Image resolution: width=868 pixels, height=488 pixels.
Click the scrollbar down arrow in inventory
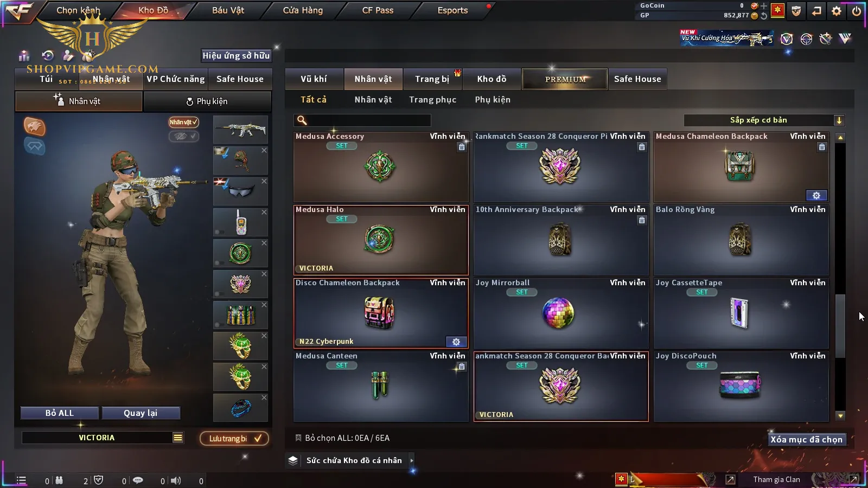[840, 416]
